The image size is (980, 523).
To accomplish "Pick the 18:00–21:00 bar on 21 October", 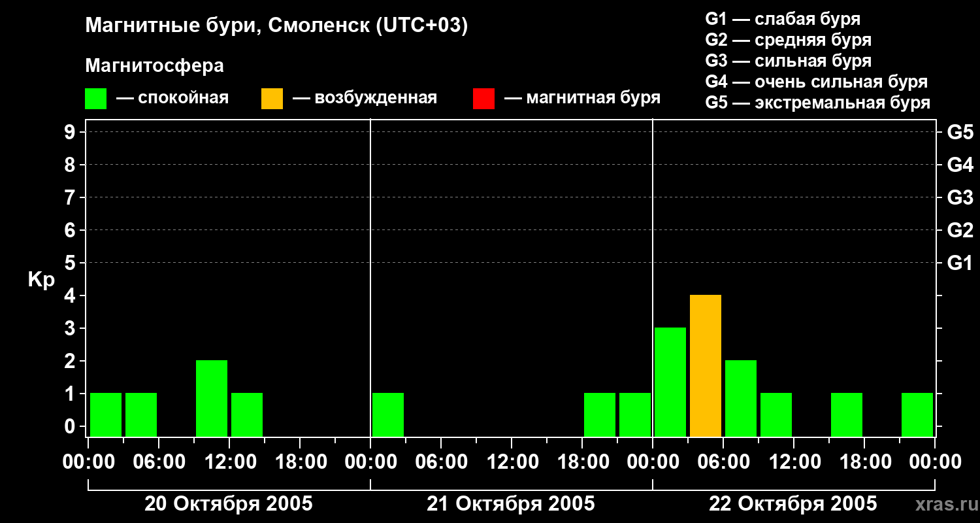I will (x=600, y=414).
